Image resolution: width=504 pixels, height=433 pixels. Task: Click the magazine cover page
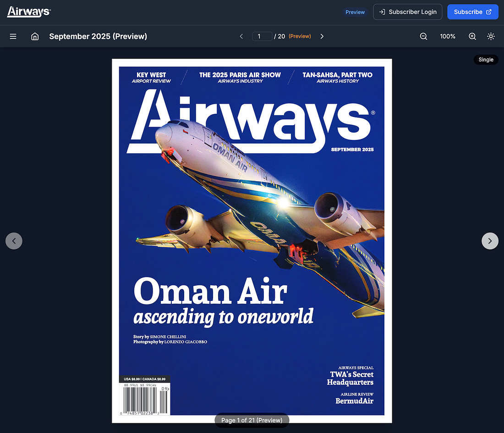[x=252, y=241]
